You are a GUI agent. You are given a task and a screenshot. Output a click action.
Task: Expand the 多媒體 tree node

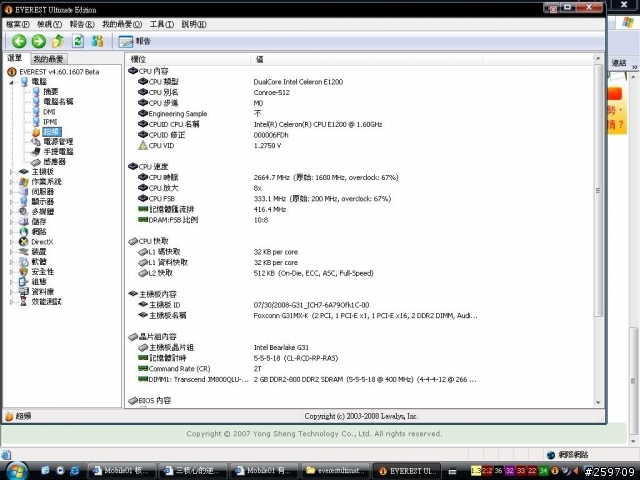(11, 212)
